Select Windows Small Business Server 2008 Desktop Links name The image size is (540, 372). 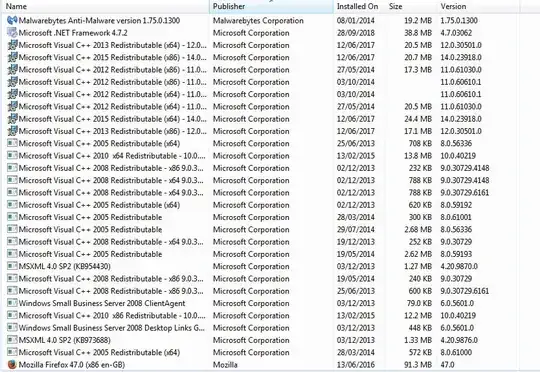pos(112,328)
